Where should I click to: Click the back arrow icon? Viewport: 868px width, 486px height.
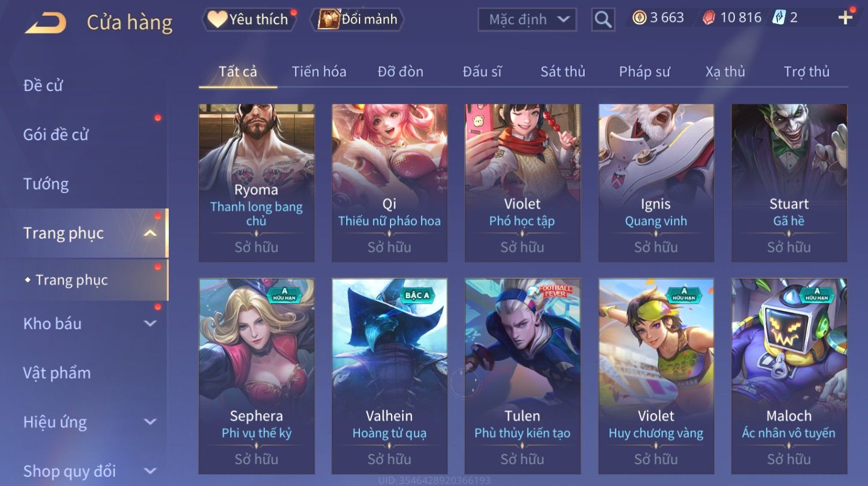pos(46,23)
